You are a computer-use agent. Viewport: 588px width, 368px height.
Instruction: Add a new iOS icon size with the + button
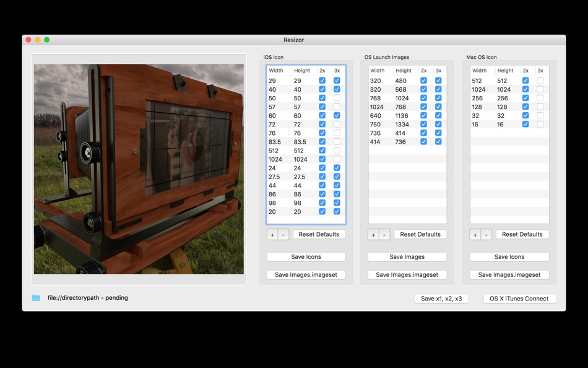272,234
